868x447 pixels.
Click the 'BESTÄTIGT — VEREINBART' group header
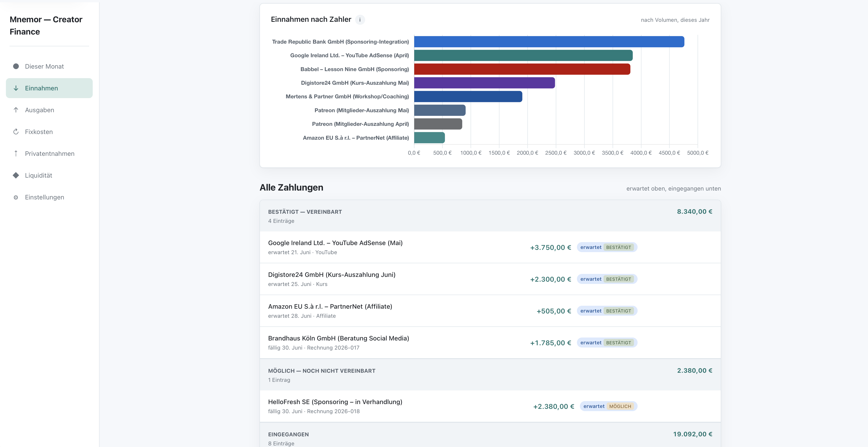490,216
